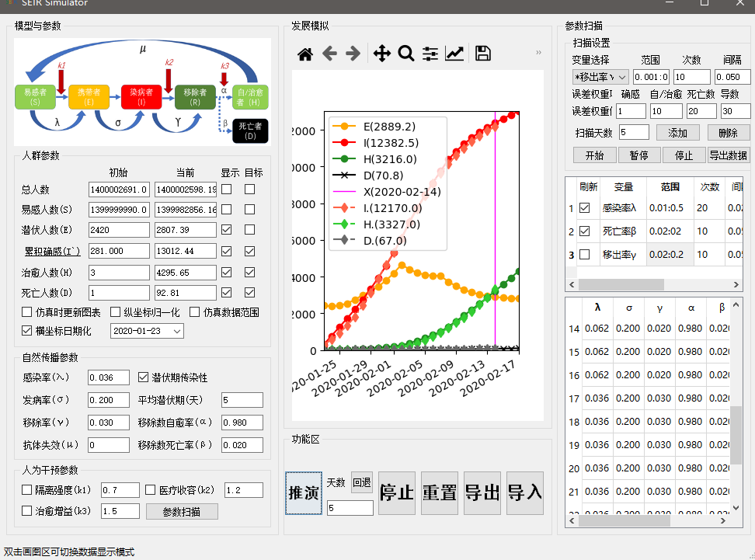Expand the plot toolbar overflow chevron

[538, 53]
